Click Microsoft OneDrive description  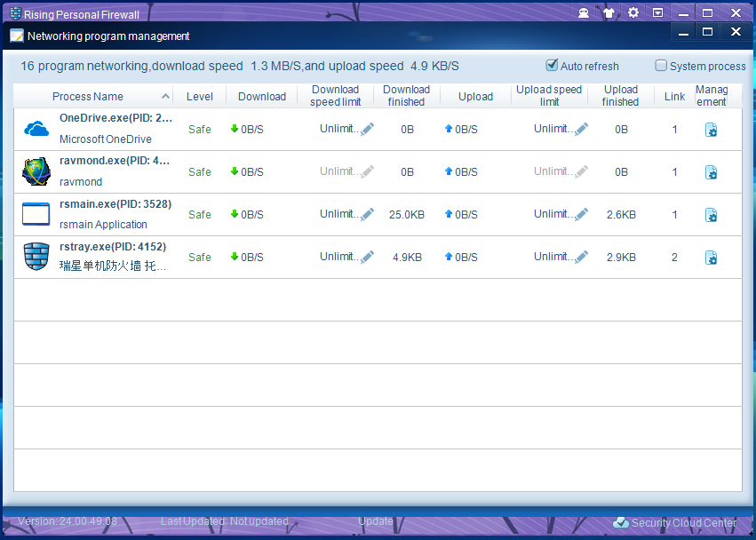106,139
